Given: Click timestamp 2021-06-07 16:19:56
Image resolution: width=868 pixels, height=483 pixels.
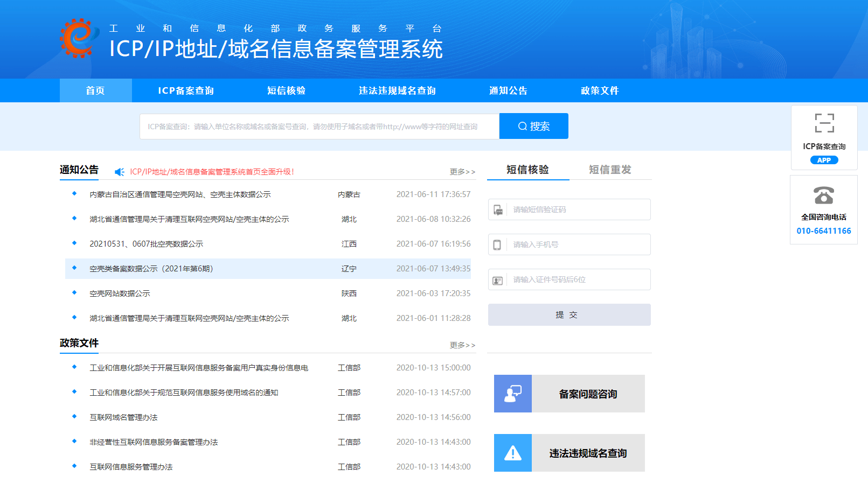Looking at the screenshot, I should 434,244.
